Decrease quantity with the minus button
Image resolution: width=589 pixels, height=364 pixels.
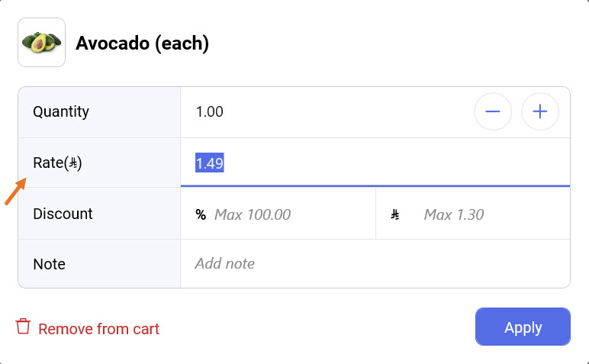click(x=493, y=112)
